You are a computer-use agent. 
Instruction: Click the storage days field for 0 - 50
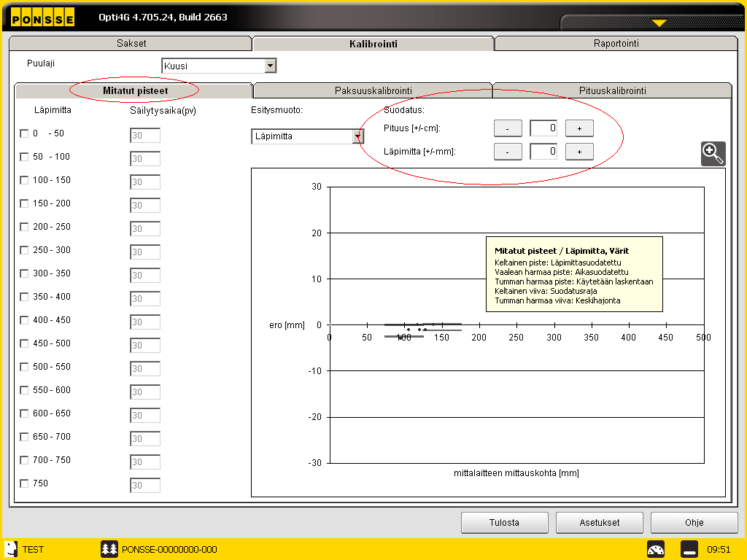click(x=145, y=135)
